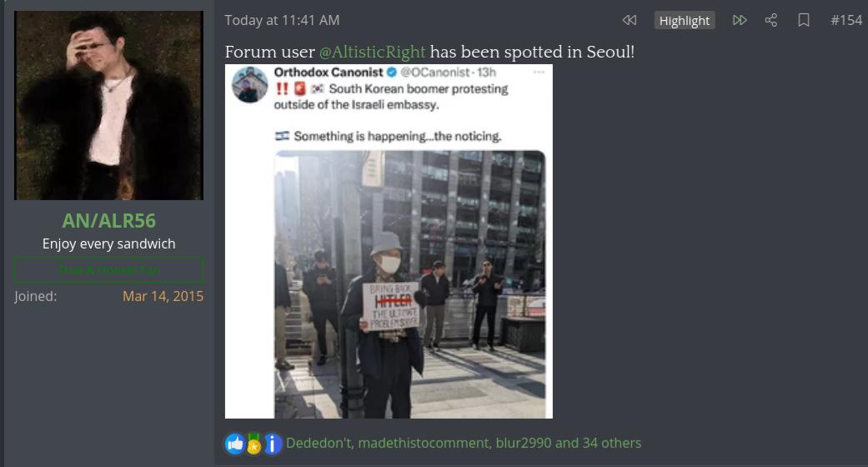The height and width of the screenshot is (467, 868).
Task: Open the embedded tweet screenshot image
Action: tap(389, 242)
